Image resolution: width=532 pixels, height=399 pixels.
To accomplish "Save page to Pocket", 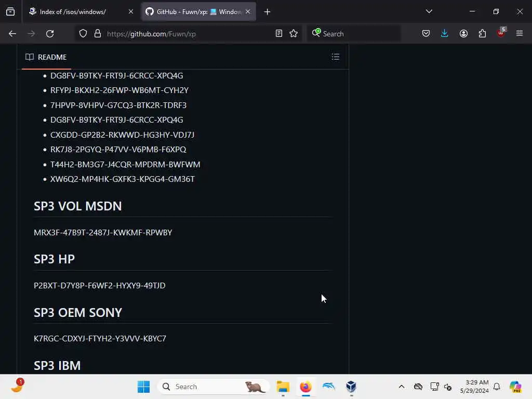I will pos(426,34).
